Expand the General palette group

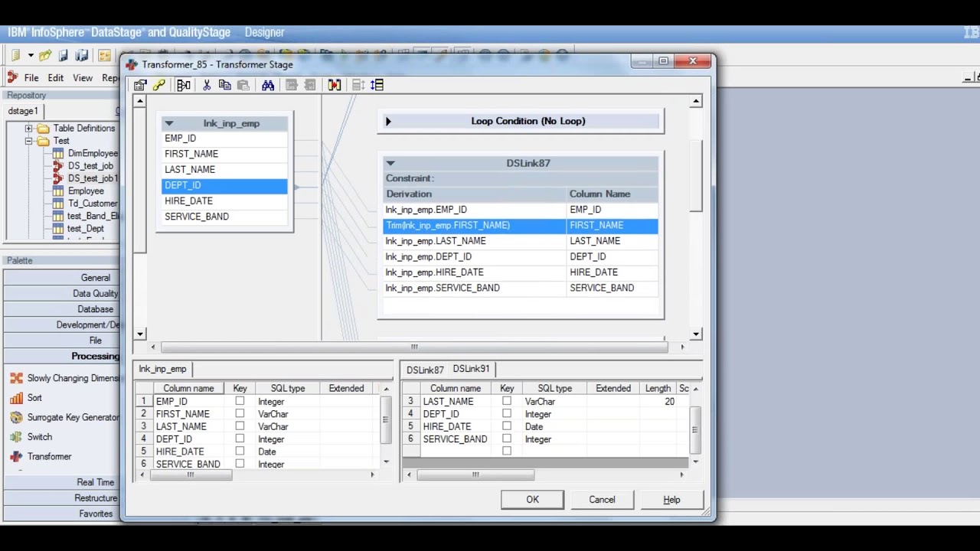pyautogui.click(x=61, y=278)
